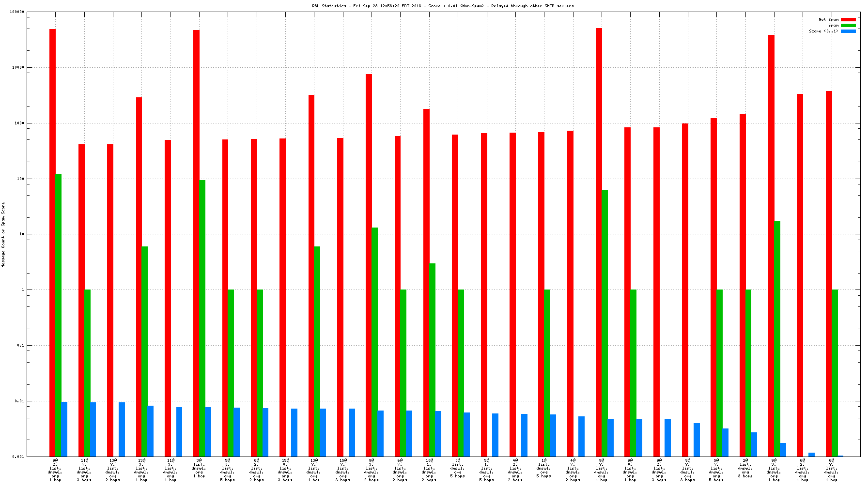Click the 0.001 tick label on the y-axis
The height and width of the screenshot is (488, 868).
(18, 457)
